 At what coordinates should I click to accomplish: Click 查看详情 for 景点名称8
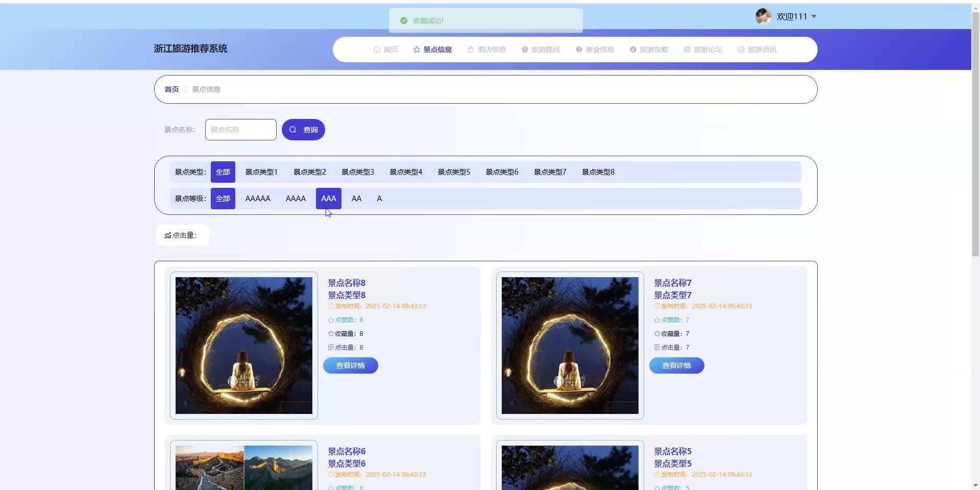click(350, 365)
